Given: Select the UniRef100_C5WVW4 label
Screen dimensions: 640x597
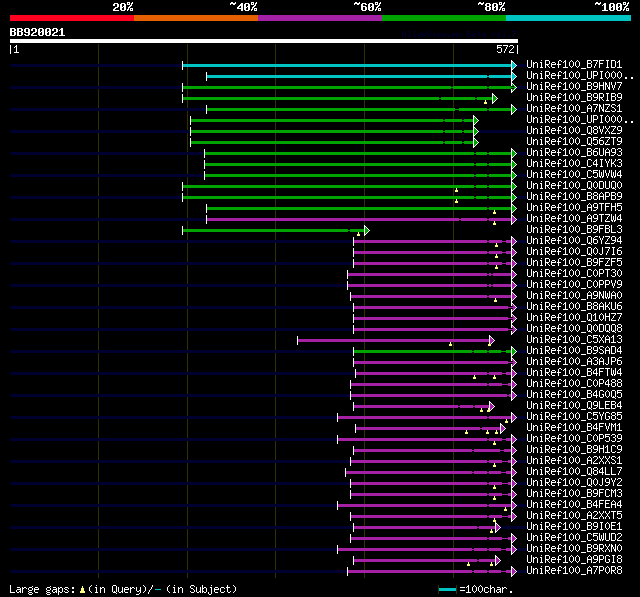Looking at the screenshot, I should click(x=574, y=175).
